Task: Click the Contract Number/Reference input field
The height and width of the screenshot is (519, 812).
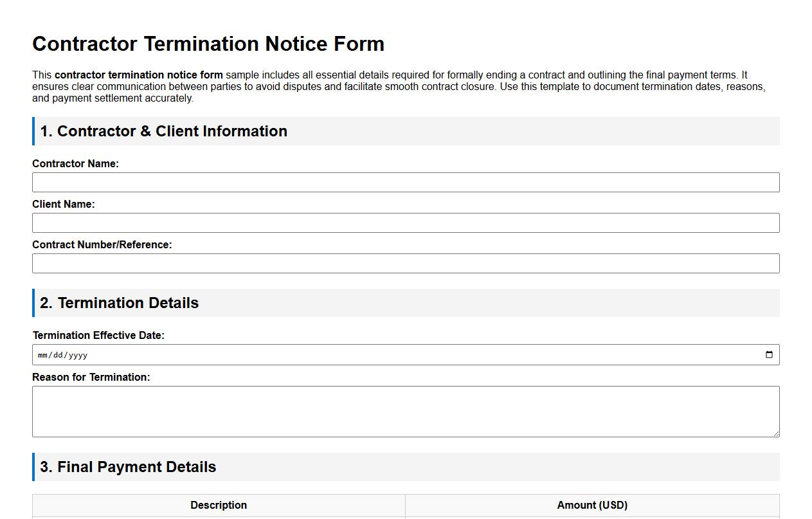Action: point(406,263)
